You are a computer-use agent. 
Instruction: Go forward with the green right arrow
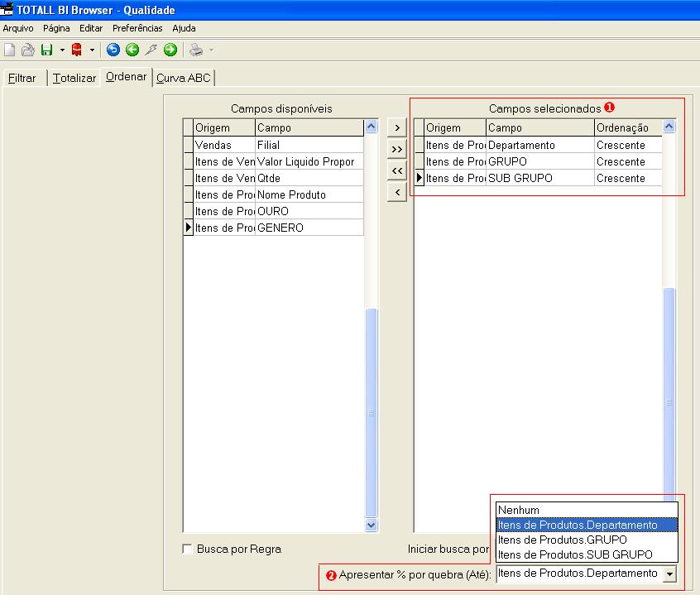pyautogui.click(x=170, y=50)
